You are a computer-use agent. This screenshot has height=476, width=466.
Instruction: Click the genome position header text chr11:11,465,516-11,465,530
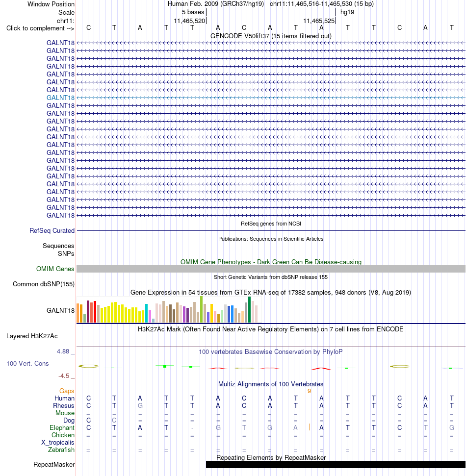point(311,4)
